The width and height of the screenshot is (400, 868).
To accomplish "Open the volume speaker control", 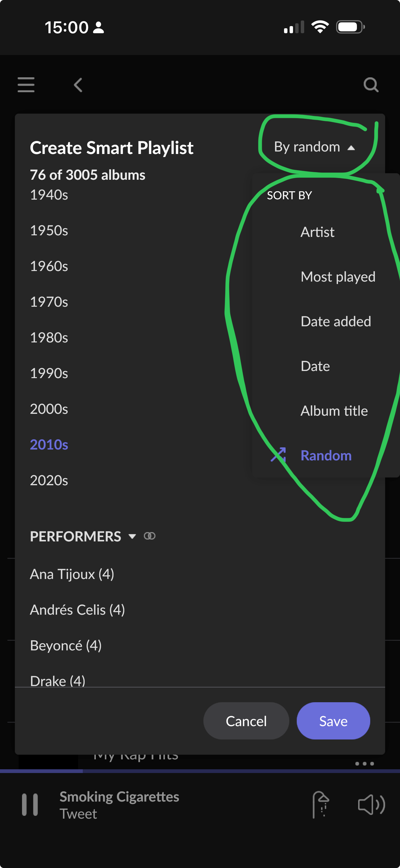I will tap(371, 805).
